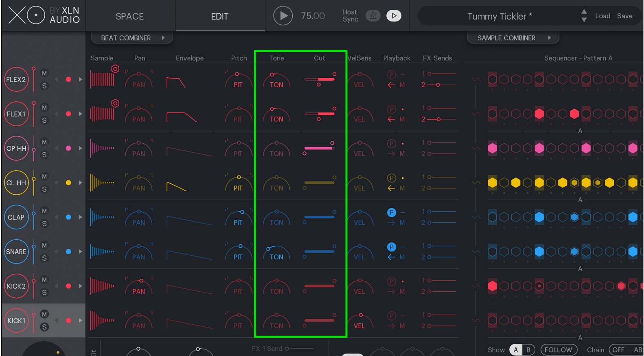
Task: Select the previous preset with up arrow
Action: [584, 11]
